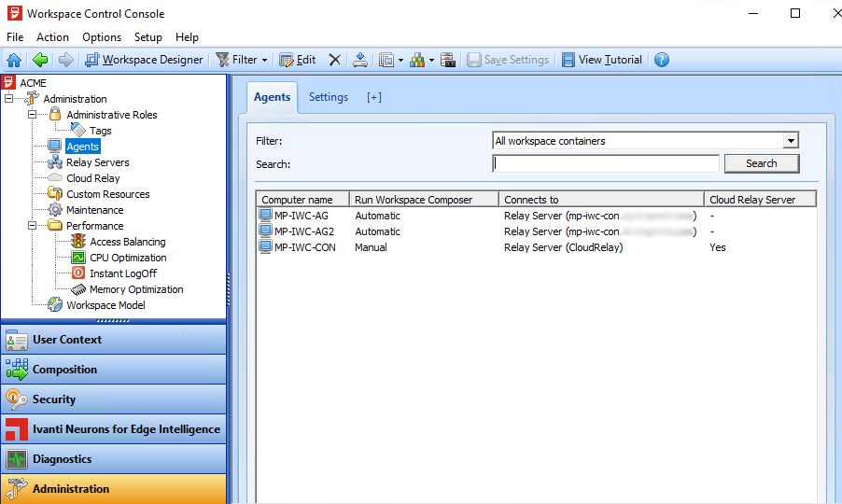Image resolution: width=842 pixels, height=504 pixels.
Task: Select Administrative Roles in the tree
Action: [x=112, y=115]
